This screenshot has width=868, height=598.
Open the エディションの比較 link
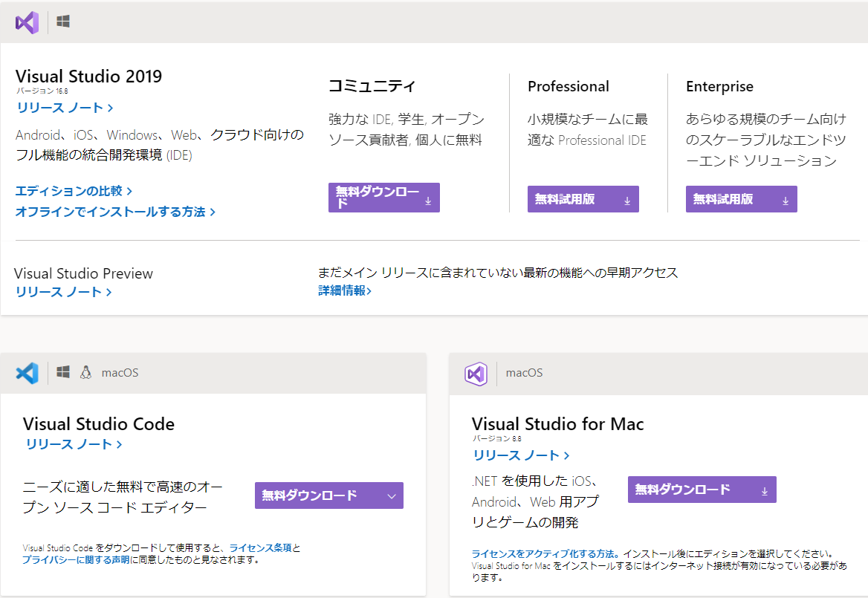tap(74, 191)
